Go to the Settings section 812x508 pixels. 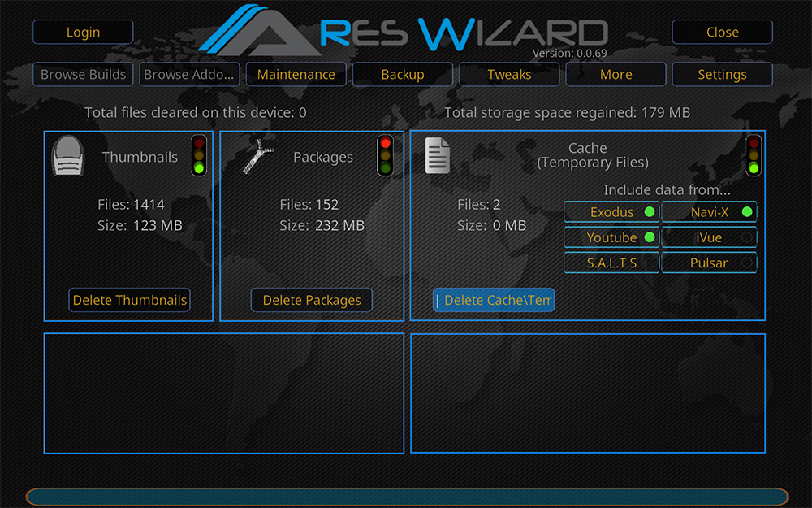722,74
